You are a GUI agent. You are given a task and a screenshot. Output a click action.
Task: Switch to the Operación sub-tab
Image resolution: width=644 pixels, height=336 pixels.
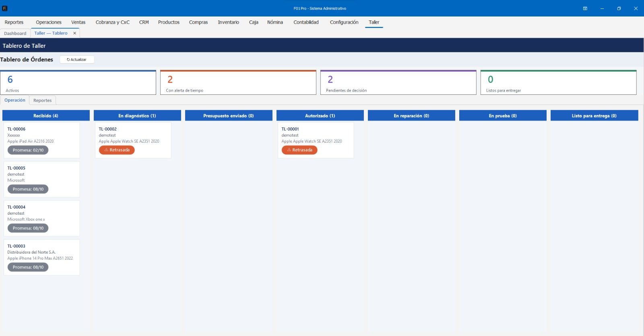point(15,100)
